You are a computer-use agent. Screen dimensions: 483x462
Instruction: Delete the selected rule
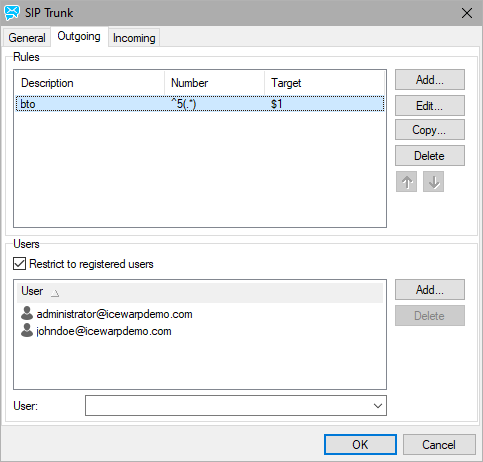[x=430, y=156]
